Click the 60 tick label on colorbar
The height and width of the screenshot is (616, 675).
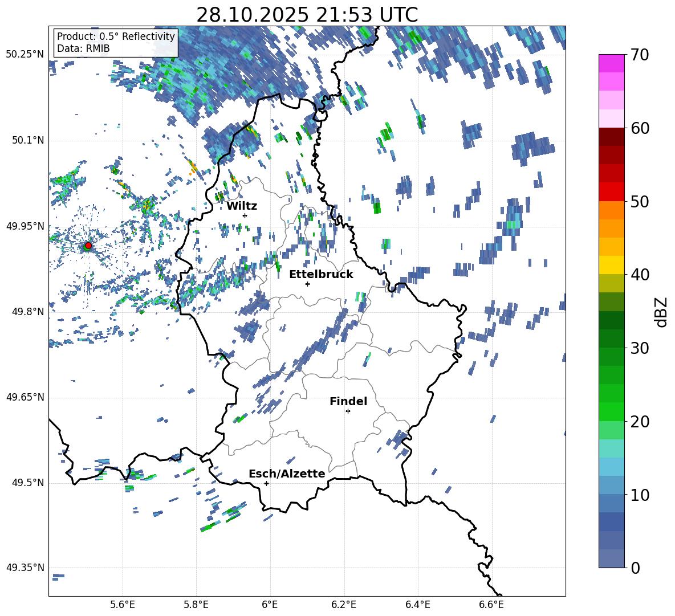point(640,128)
